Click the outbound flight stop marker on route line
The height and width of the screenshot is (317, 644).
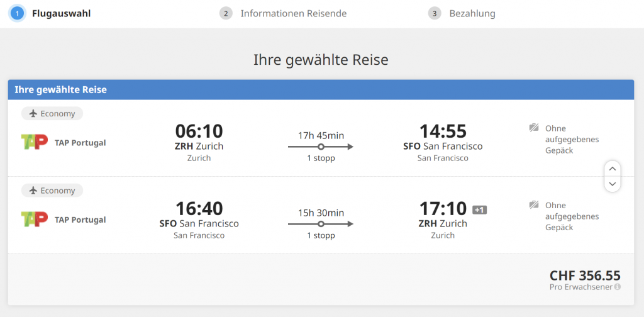click(321, 147)
